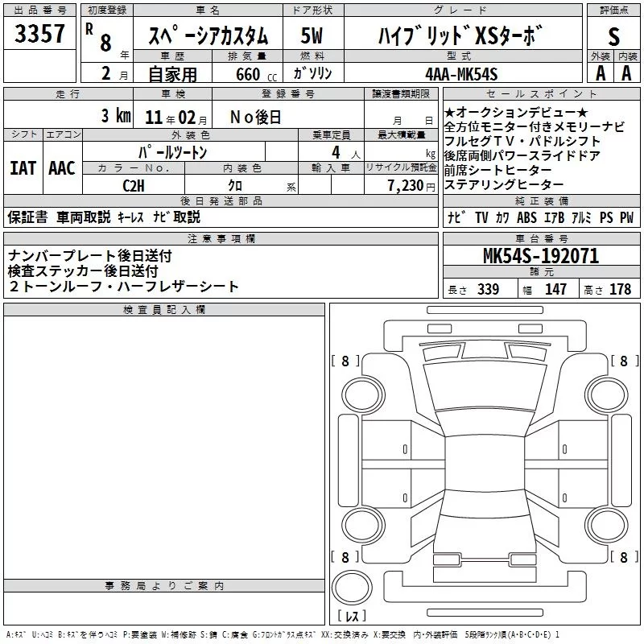Click the overall grade S score
Screen dimensions: 644x644
tap(613, 35)
